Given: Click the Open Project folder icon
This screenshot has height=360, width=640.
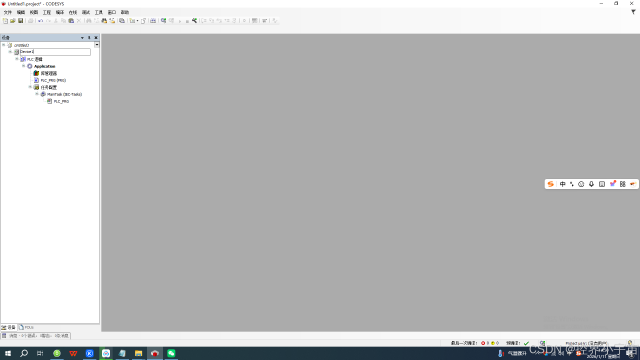Looking at the screenshot, I should (13, 21).
